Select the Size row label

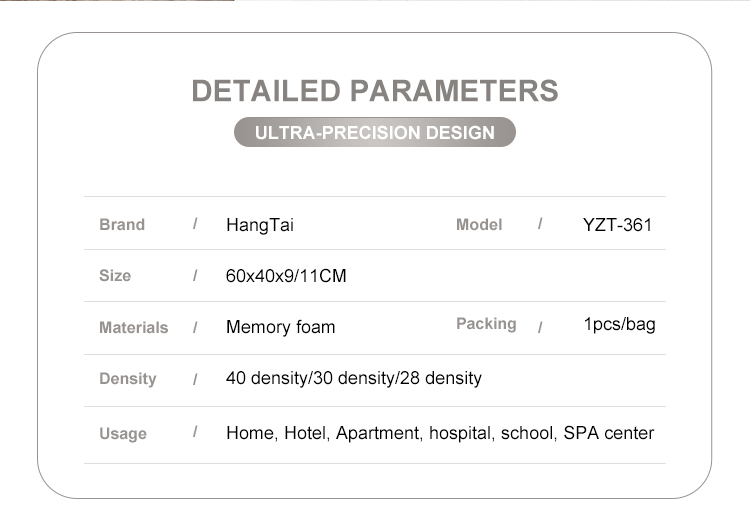[x=115, y=275]
